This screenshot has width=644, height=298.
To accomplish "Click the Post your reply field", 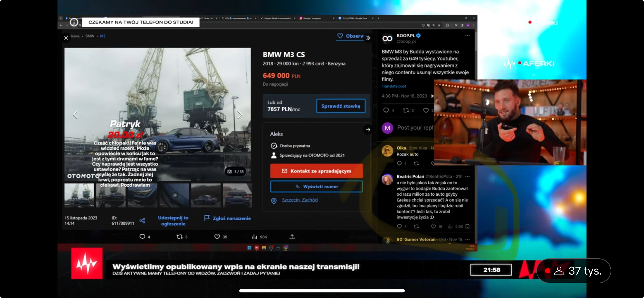I will pyautogui.click(x=415, y=128).
